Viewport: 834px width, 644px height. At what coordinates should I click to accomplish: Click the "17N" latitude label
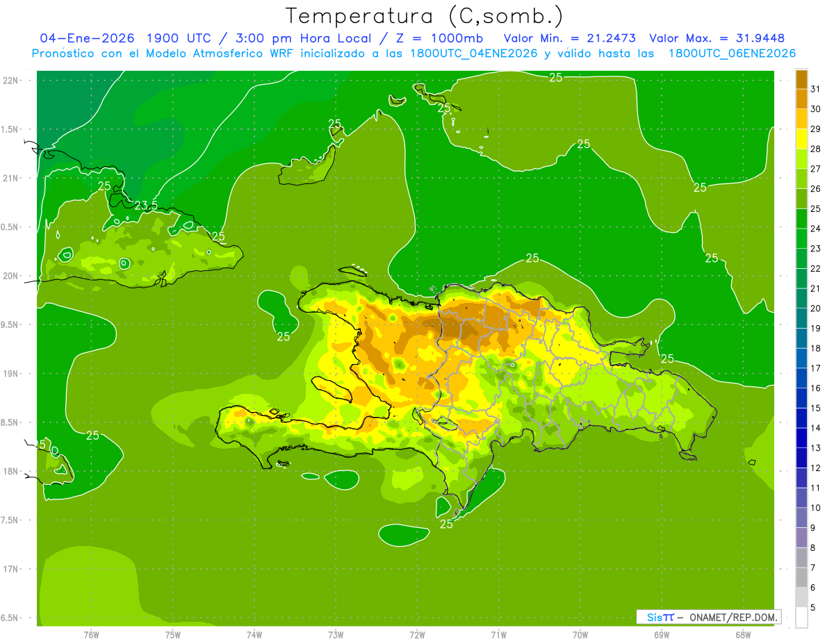pyautogui.click(x=10, y=569)
